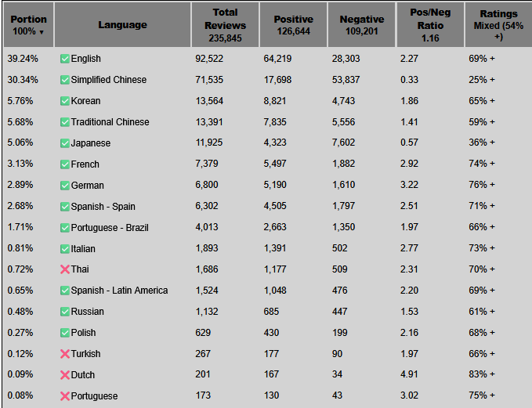Click negative count 7,602
The height and width of the screenshot is (408, 532).
tap(343, 143)
